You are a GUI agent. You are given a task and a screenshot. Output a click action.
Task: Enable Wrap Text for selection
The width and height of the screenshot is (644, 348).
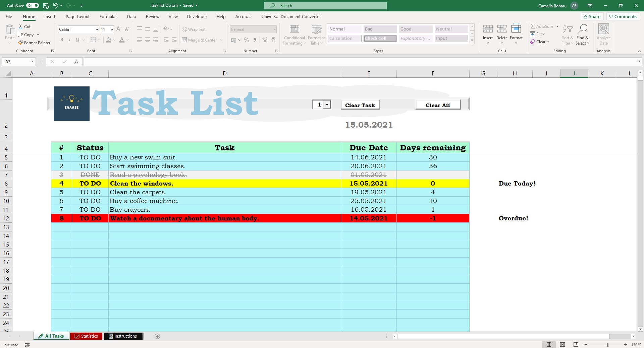coord(195,29)
